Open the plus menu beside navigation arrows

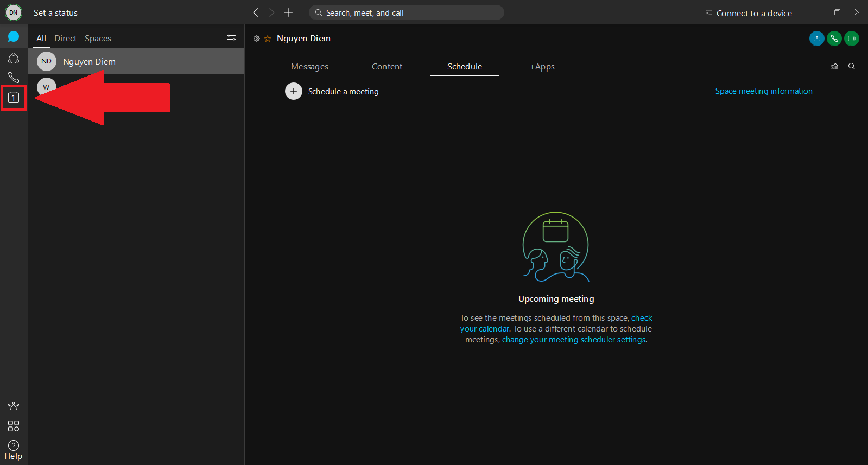288,12
